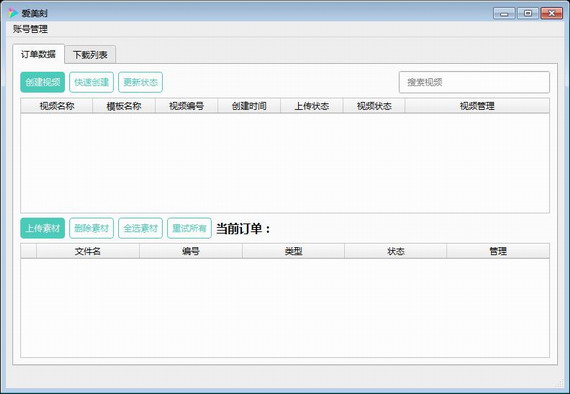Sort by the 编号 column header
This screenshot has width=570, height=394.
point(191,251)
